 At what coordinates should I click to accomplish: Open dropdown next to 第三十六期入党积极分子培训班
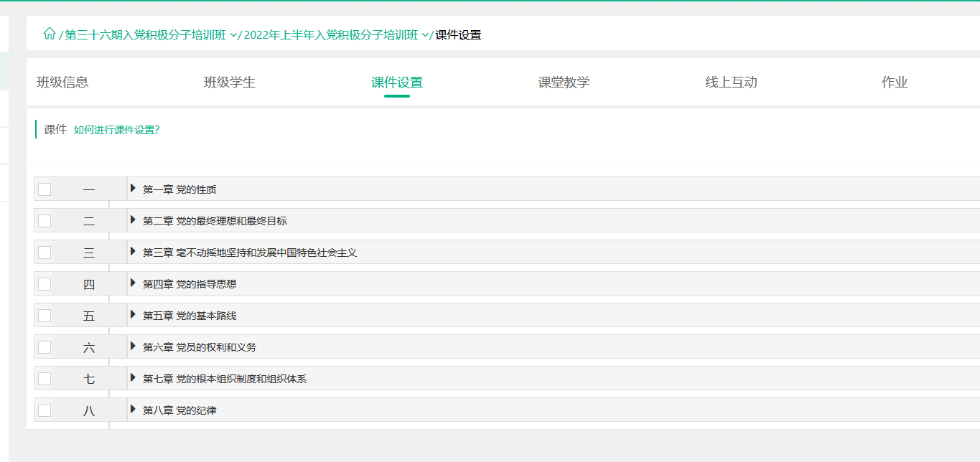(233, 35)
